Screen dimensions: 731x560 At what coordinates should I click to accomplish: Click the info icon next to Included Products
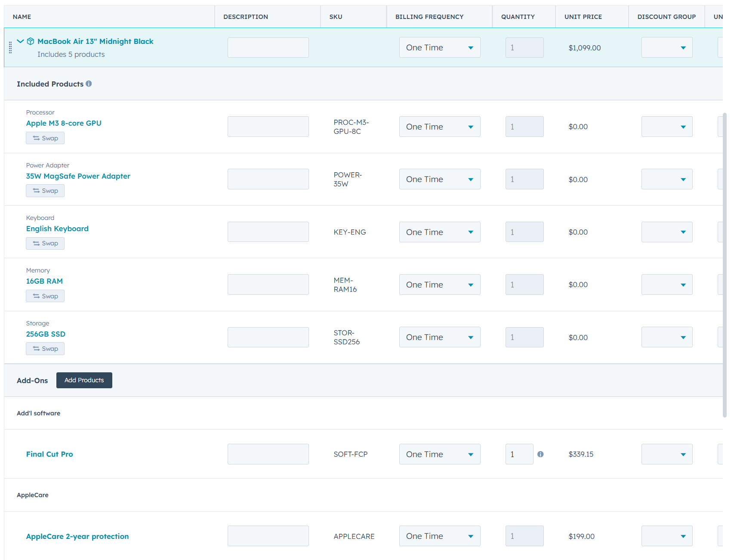point(89,84)
